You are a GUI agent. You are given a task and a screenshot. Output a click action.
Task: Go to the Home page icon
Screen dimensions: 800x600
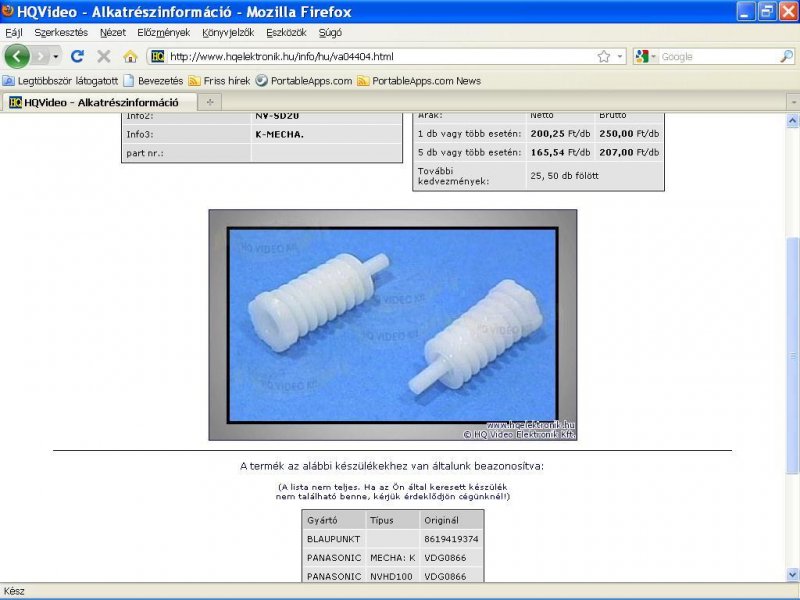click(x=131, y=56)
